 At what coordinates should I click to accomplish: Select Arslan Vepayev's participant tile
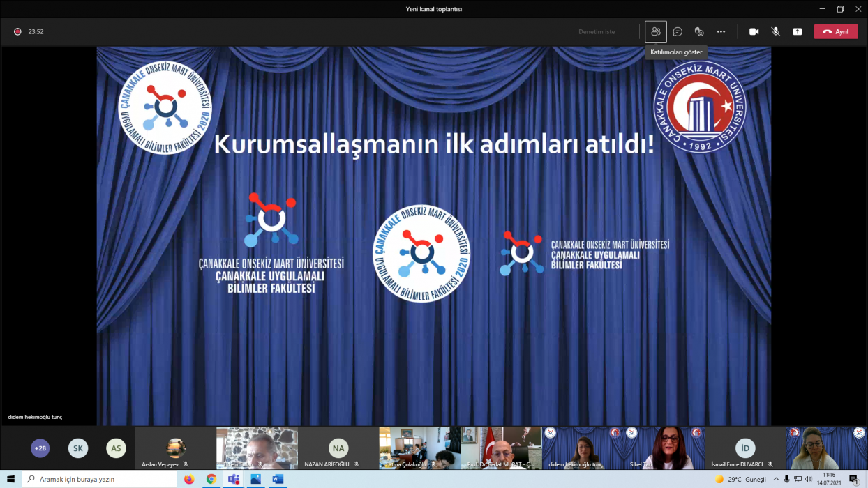(x=175, y=448)
